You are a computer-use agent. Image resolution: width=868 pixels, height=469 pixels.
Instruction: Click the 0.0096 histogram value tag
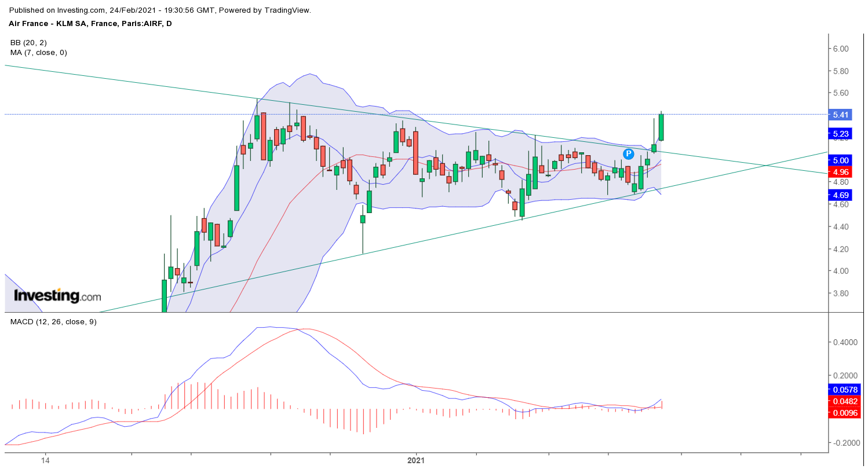click(x=844, y=413)
